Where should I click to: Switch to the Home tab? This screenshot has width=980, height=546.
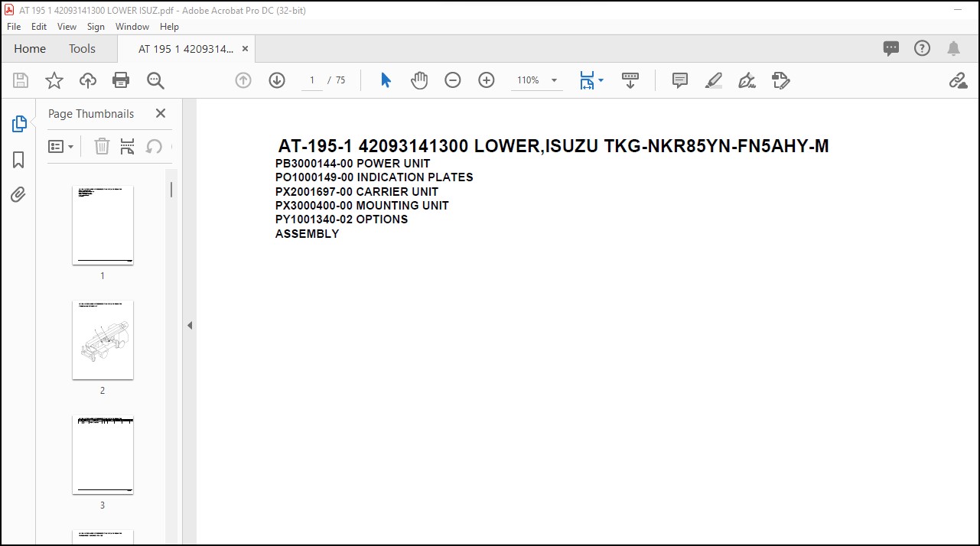coord(30,48)
